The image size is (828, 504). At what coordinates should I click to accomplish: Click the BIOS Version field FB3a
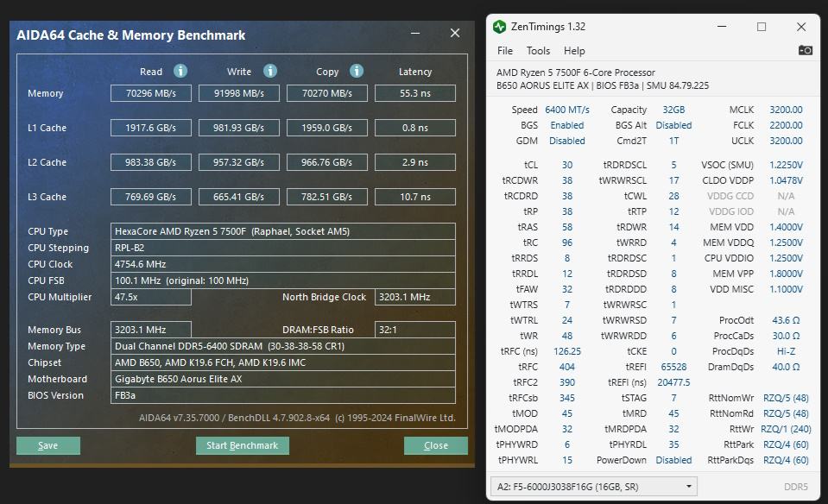click(283, 395)
